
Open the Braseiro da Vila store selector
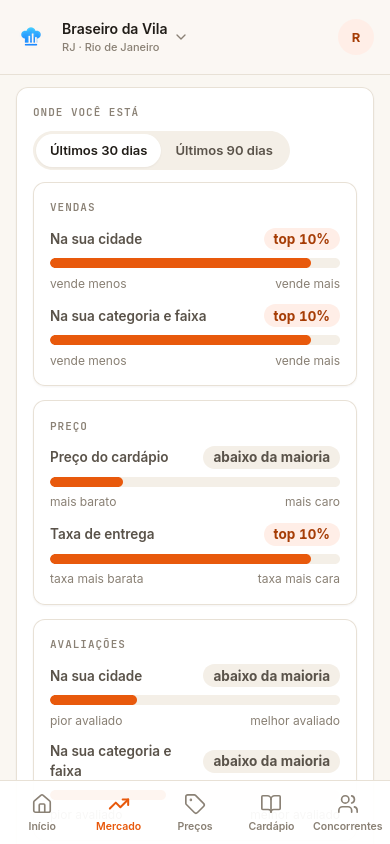point(124,37)
